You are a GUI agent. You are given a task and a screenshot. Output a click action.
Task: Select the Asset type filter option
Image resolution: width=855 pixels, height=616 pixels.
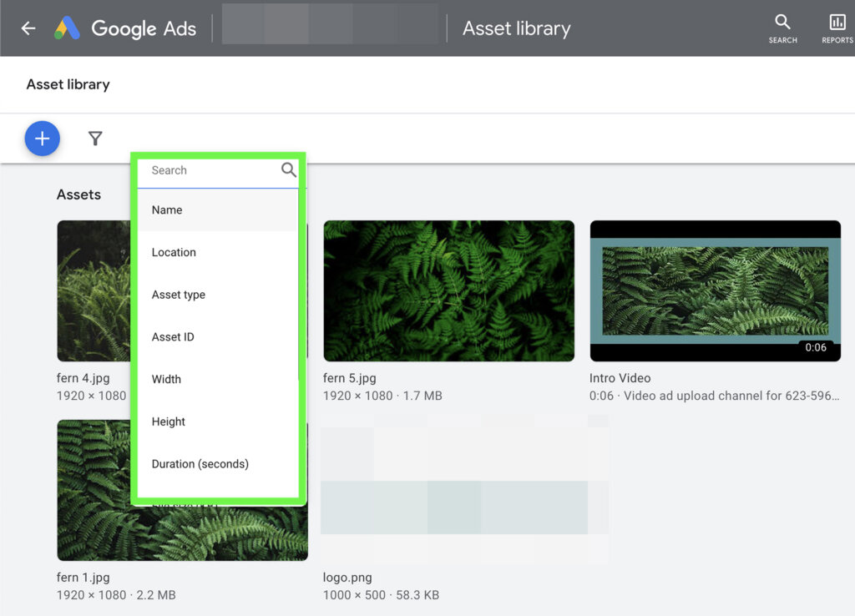pos(179,295)
